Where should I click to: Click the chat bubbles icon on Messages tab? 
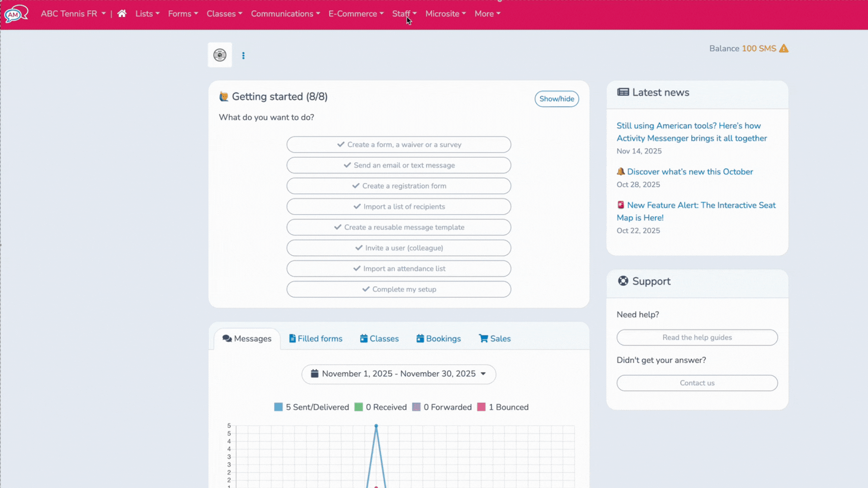228,338
